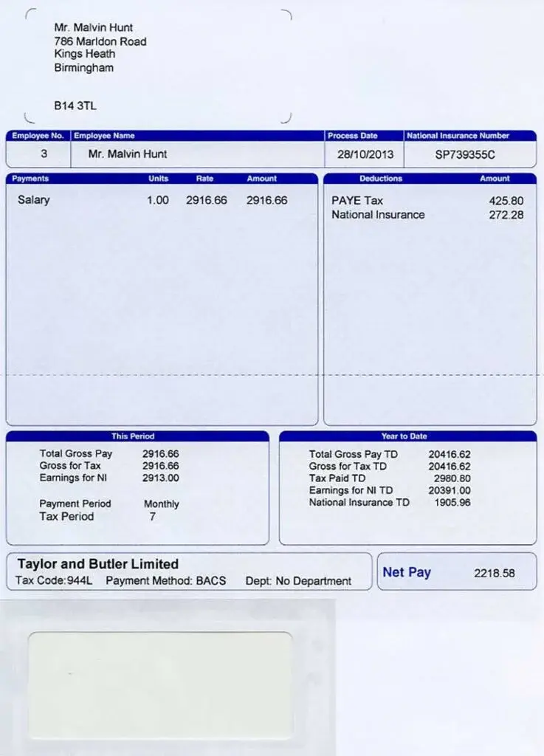Select the 'Tax Paid TD' label
This screenshot has height=756, width=544.
[337, 478]
